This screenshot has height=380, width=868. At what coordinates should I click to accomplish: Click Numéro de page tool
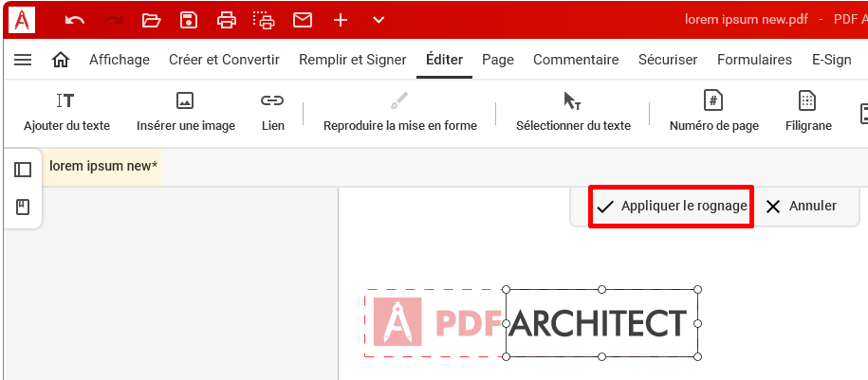[x=713, y=112]
